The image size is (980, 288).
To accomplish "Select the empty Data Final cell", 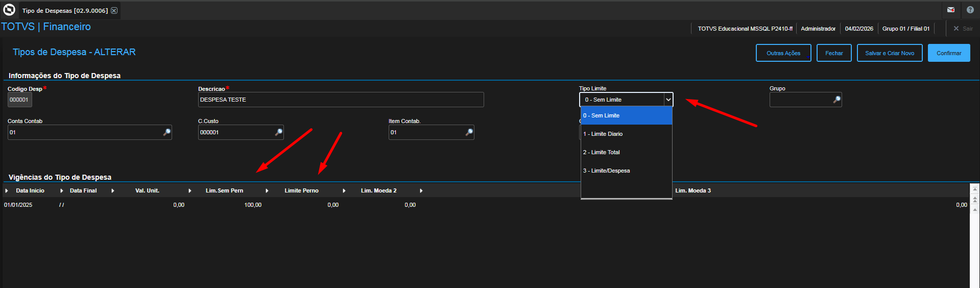I will pos(61,205).
